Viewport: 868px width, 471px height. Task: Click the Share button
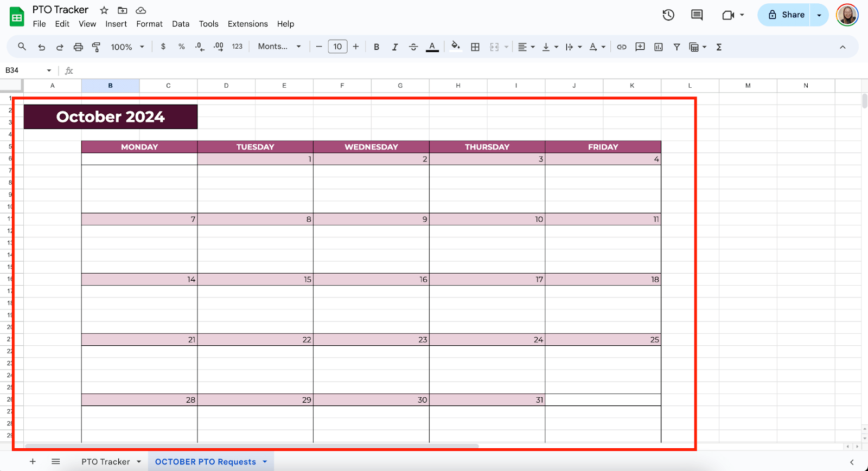pos(785,15)
